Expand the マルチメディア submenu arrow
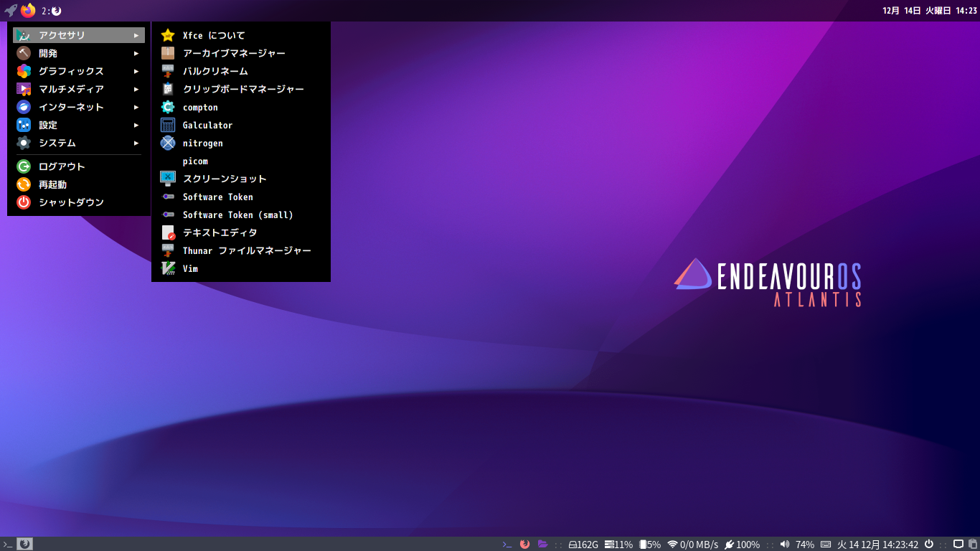Viewport: 980px width, 551px height. click(x=136, y=89)
